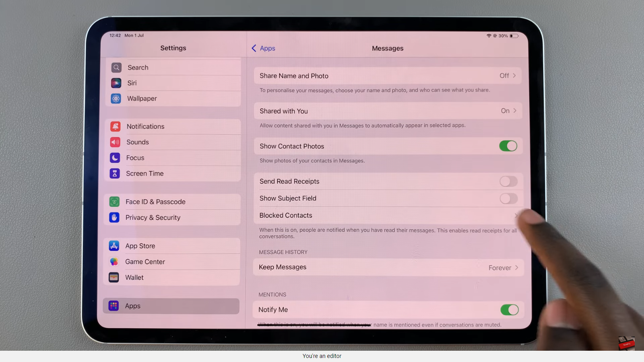
Task: Select the highlighted Apps sidebar row
Action: tap(171, 306)
